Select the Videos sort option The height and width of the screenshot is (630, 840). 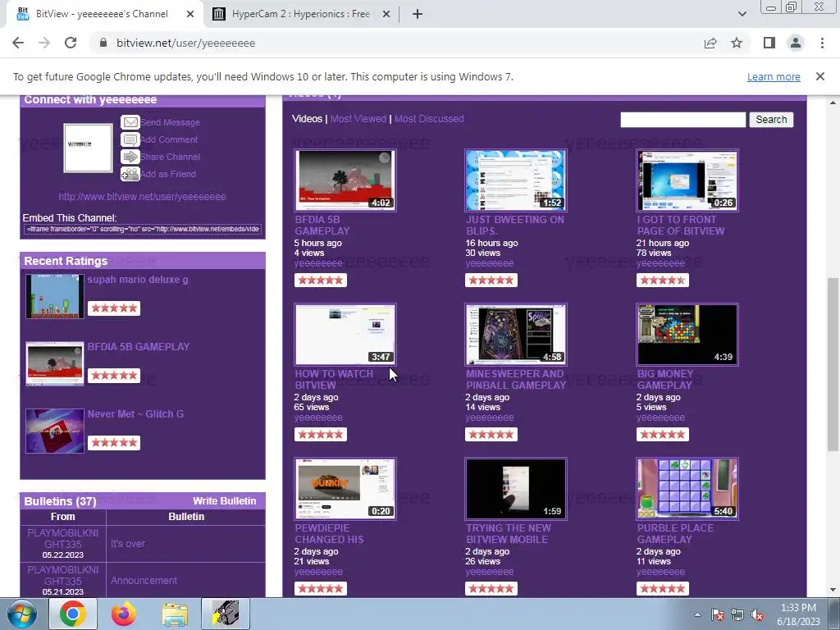[307, 119]
